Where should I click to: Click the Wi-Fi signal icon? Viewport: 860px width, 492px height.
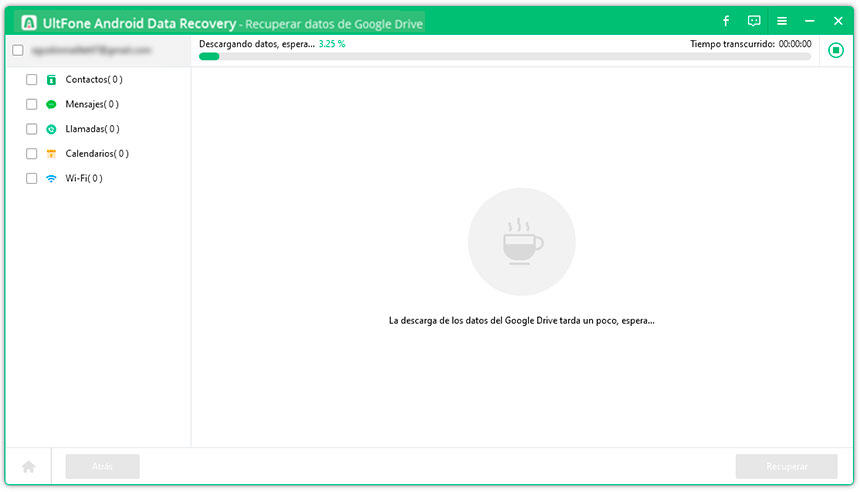click(51, 178)
